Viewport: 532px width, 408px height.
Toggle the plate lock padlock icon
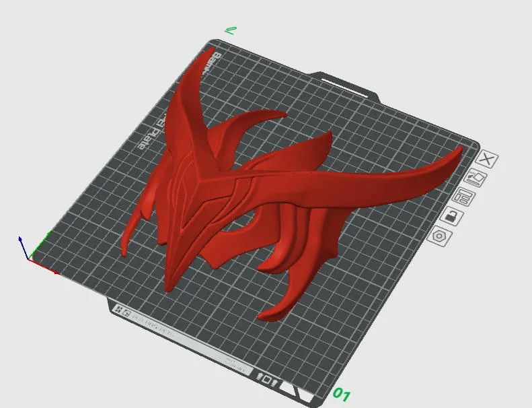coord(452,216)
